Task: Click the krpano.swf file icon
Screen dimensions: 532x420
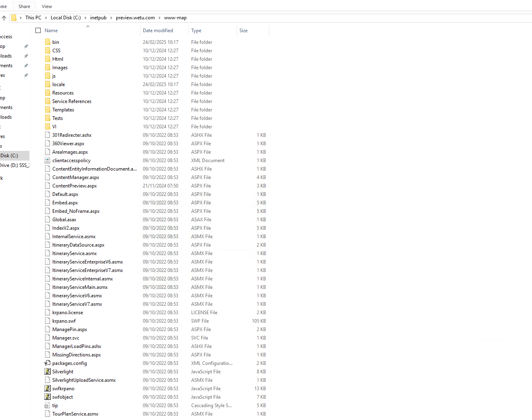Action: pyautogui.click(x=47, y=321)
